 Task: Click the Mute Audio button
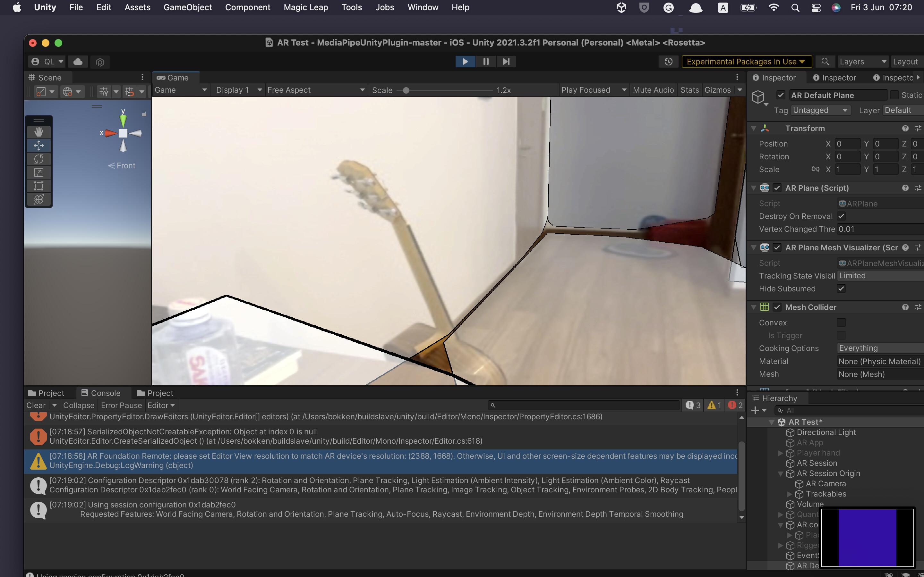[x=653, y=90]
